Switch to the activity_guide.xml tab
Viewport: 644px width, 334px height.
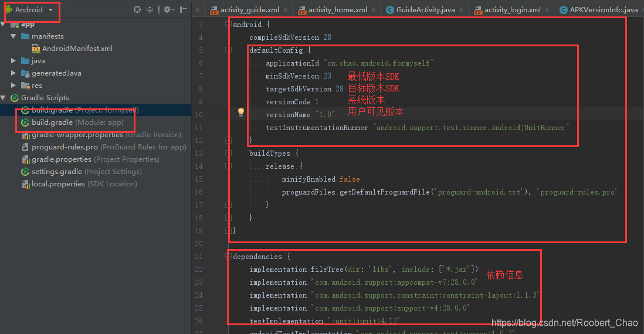(x=249, y=10)
